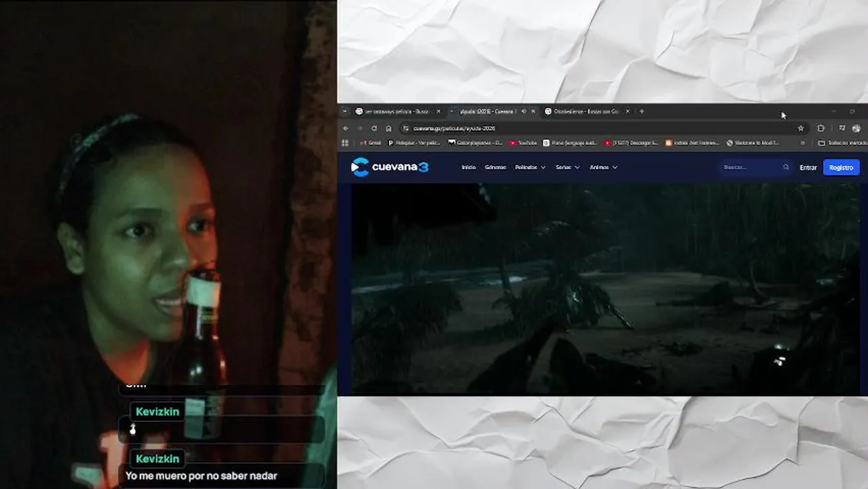
Task: Click the Entrar link
Action: pyautogui.click(x=808, y=168)
